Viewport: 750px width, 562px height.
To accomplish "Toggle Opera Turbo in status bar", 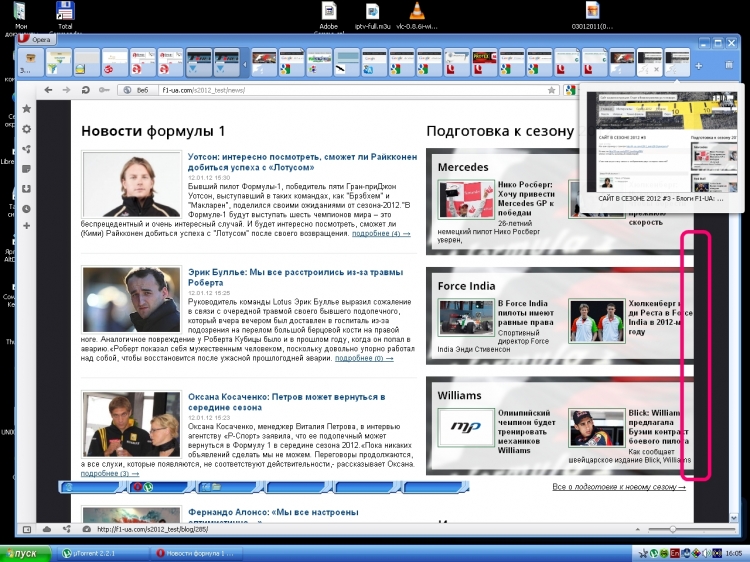I will coord(87,529).
